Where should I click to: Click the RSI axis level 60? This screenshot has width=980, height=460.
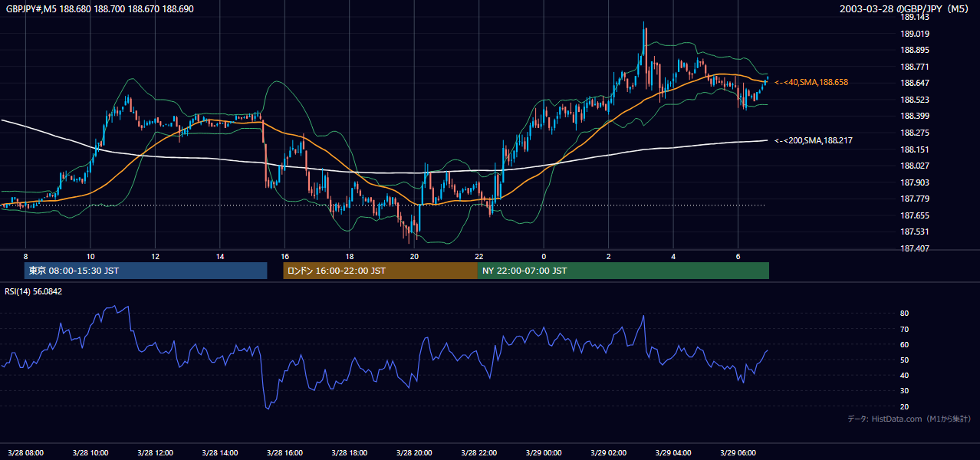(x=904, y=344)
